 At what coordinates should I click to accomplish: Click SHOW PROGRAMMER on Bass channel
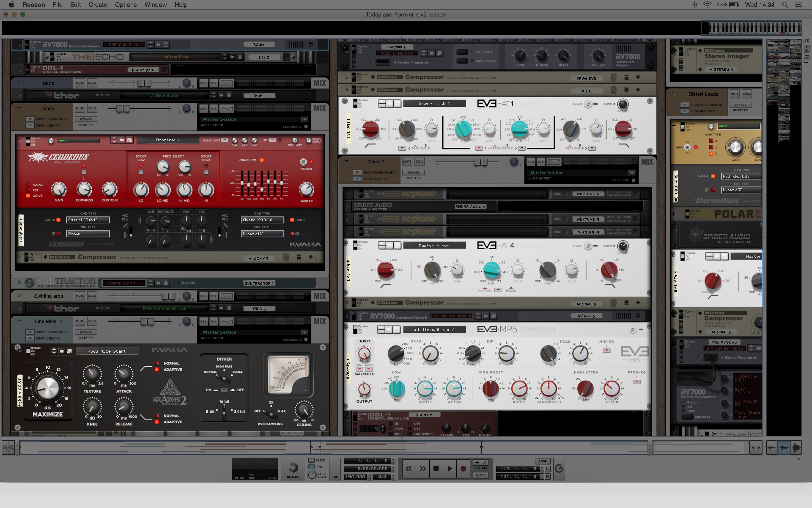(x=30, y=119)
